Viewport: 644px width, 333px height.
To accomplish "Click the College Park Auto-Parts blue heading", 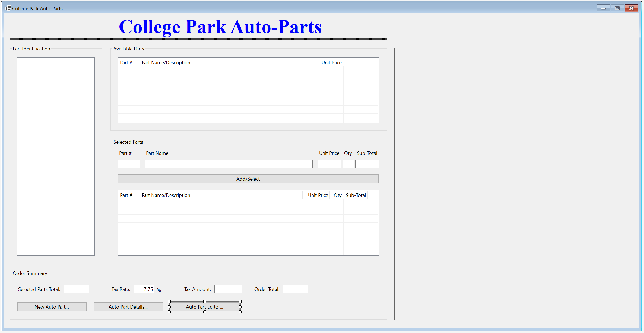I will 220,27.
